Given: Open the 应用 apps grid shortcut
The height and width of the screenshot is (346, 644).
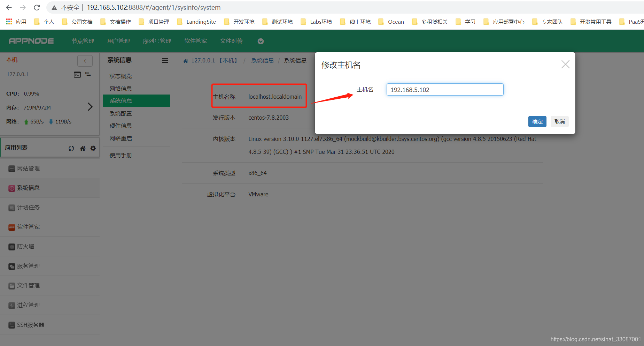Looking at the screenshot, I should point(16,22).
